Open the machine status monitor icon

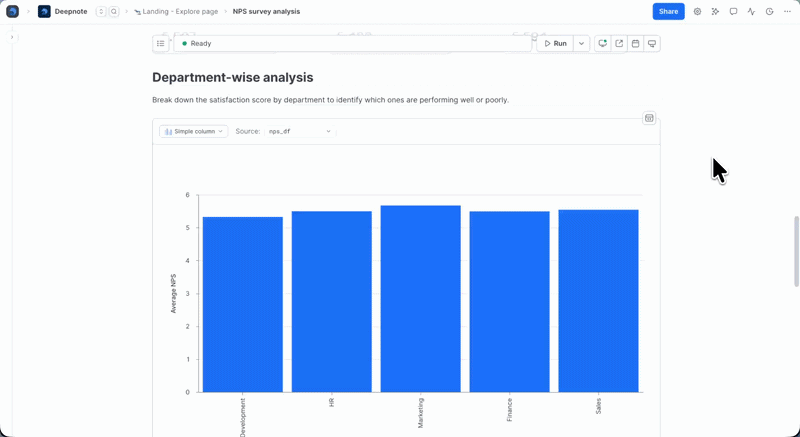[x=603, y=43]
